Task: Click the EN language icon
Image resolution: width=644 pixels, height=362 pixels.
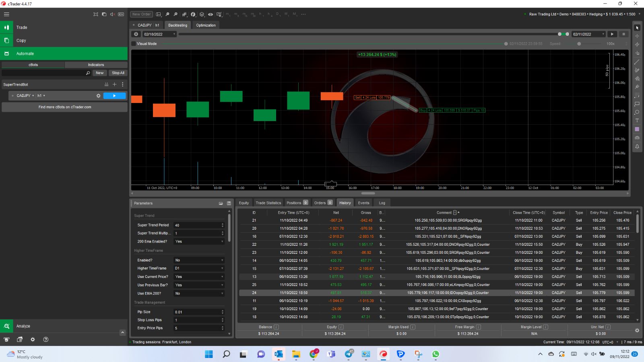Action: tap(121, 14)
